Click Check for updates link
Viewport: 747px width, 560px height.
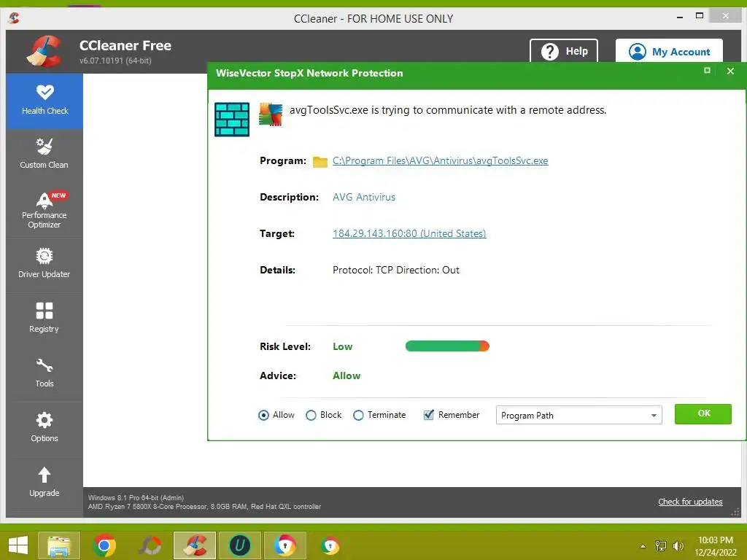pyautogui.click(x=690, y=502)
